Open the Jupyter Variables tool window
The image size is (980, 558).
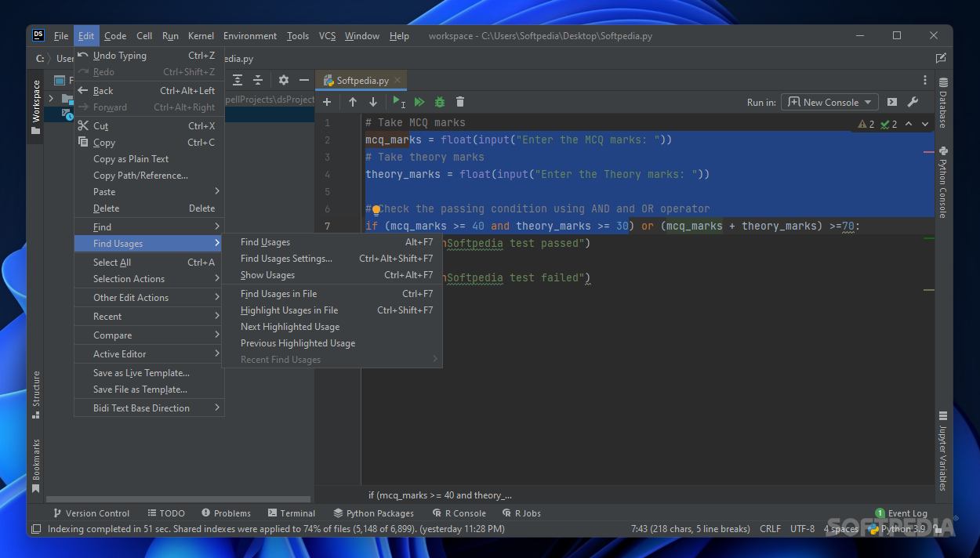(x=943, y=451)
